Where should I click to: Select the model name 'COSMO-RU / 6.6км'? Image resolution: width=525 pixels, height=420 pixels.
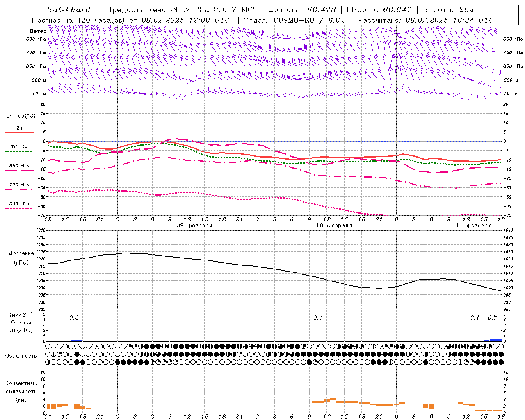[310, 20]
